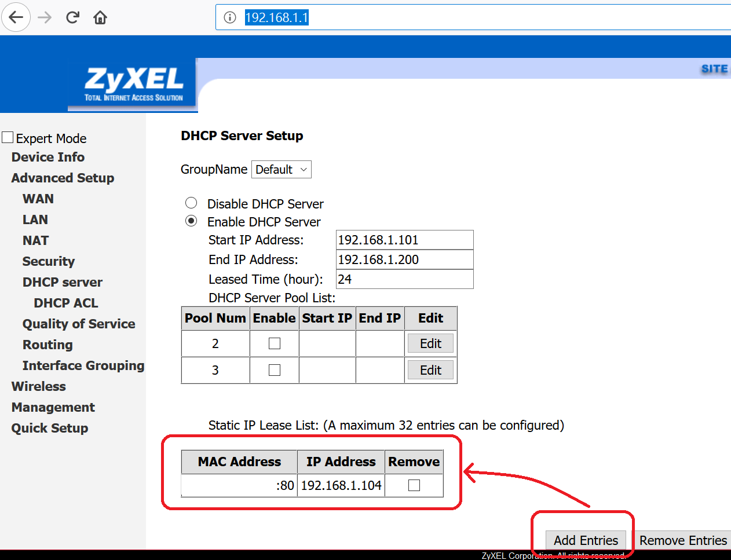
Task: Open the Quality of Service menu item
Action: (79, 324)
